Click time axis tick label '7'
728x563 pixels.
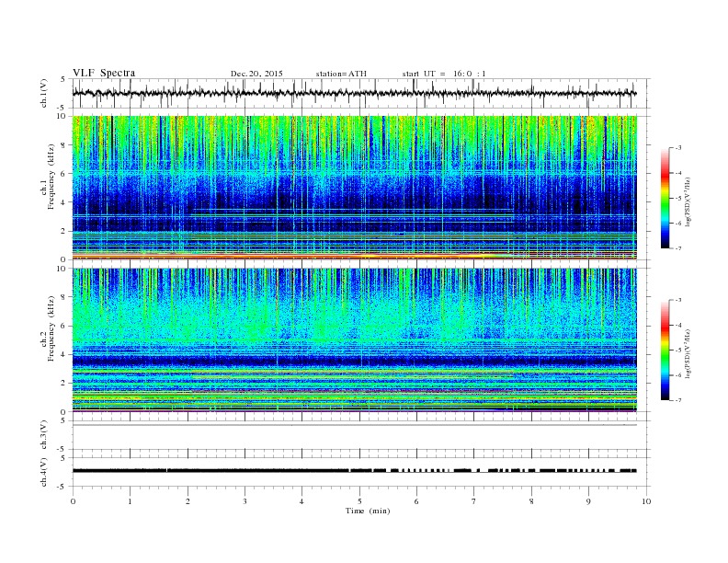474,501
